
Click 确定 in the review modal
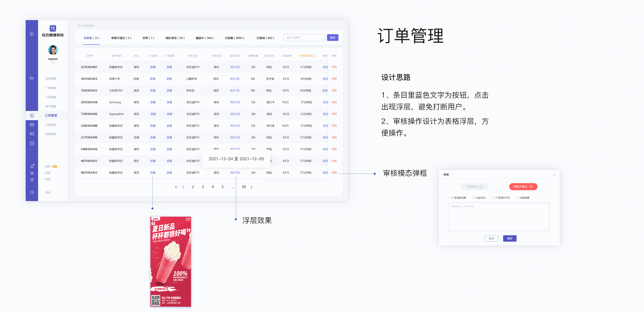[510, 238]
